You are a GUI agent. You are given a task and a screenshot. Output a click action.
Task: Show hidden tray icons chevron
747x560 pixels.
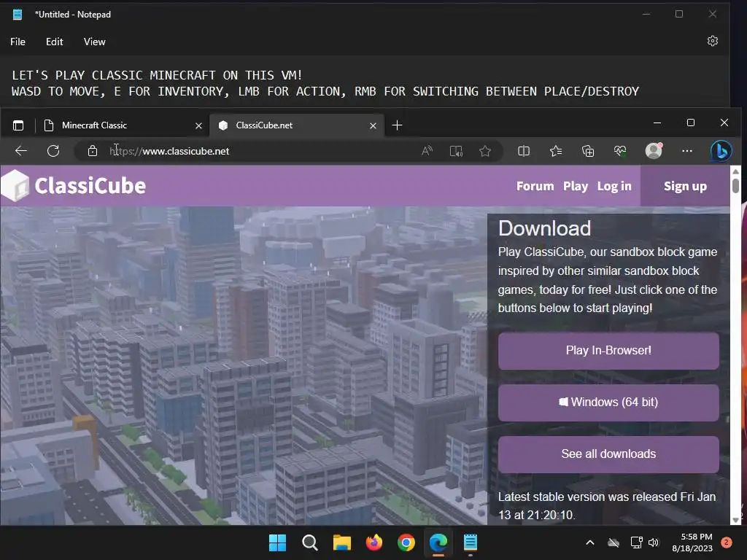(x=589, y=542)
